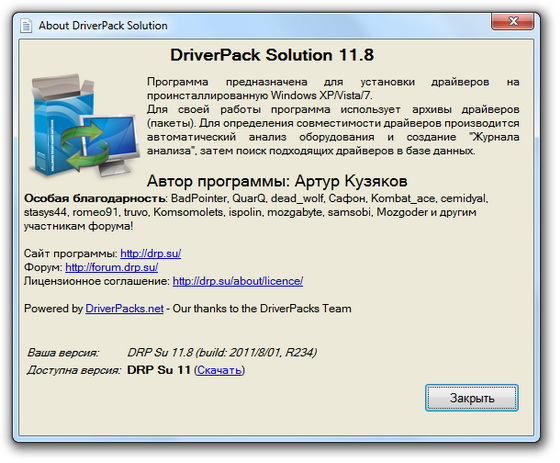The width and height of the screenshot is (560, 463).
Task: Open the http://drp.su/ site link
Action: (x=150, y=253)
